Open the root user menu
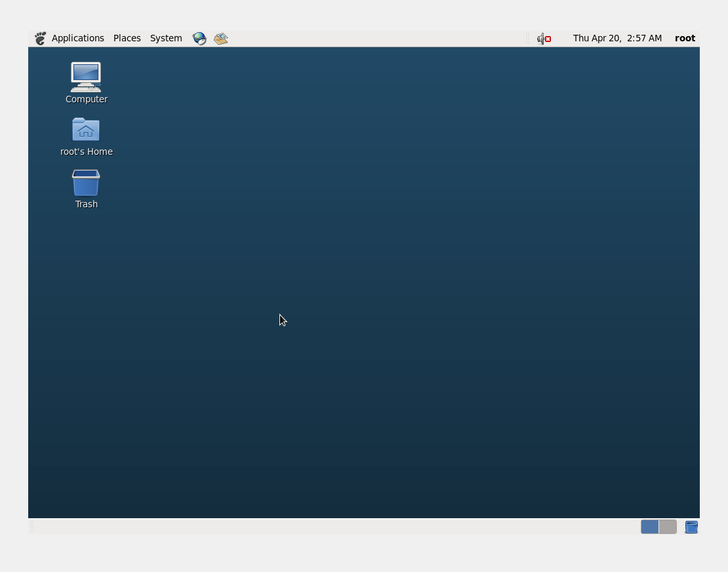 (685, 38)
